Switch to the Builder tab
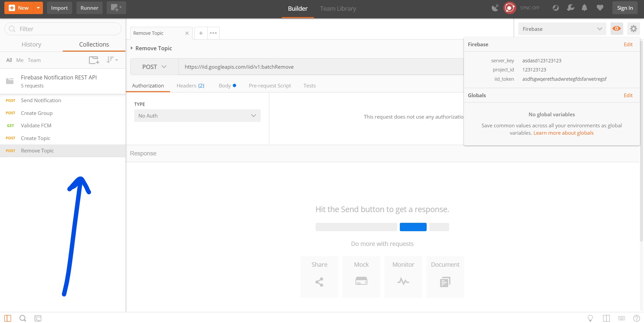The width and height of the screenshot is (644, 323). click(x=298, y=9)
